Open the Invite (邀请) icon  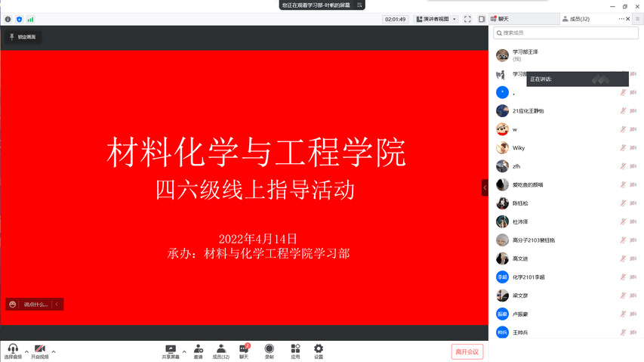[198, 349]
